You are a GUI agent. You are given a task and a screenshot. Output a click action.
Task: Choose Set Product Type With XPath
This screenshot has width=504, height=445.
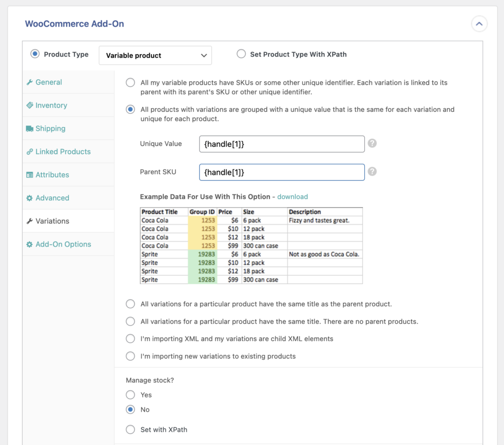pos(241,54)
